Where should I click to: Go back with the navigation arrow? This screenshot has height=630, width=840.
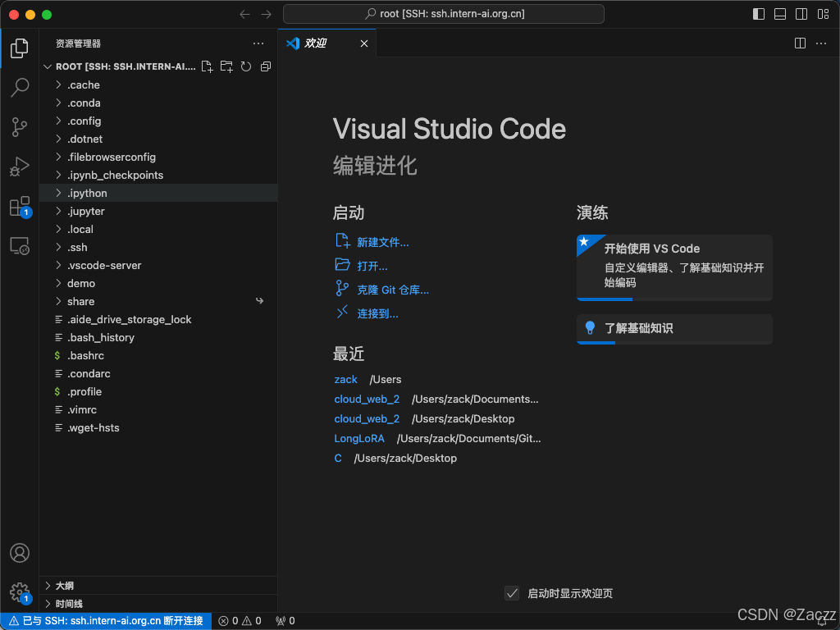tap(244, 15)
